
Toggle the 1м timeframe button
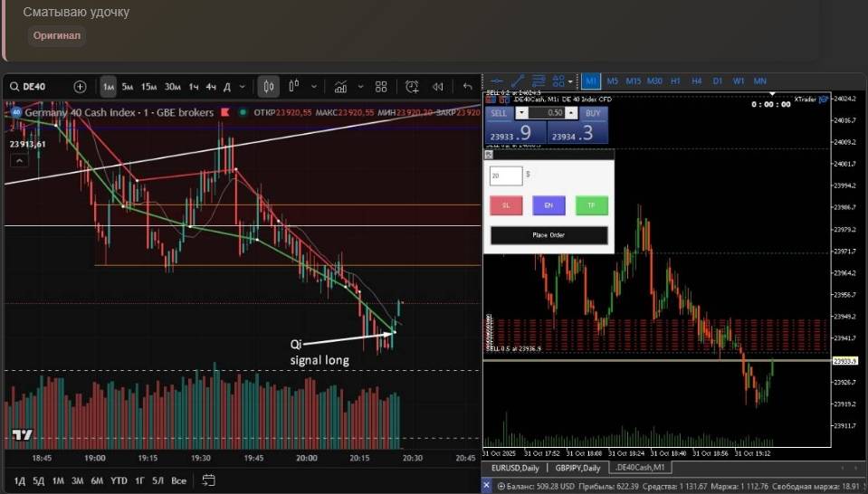tap(109, 87)
